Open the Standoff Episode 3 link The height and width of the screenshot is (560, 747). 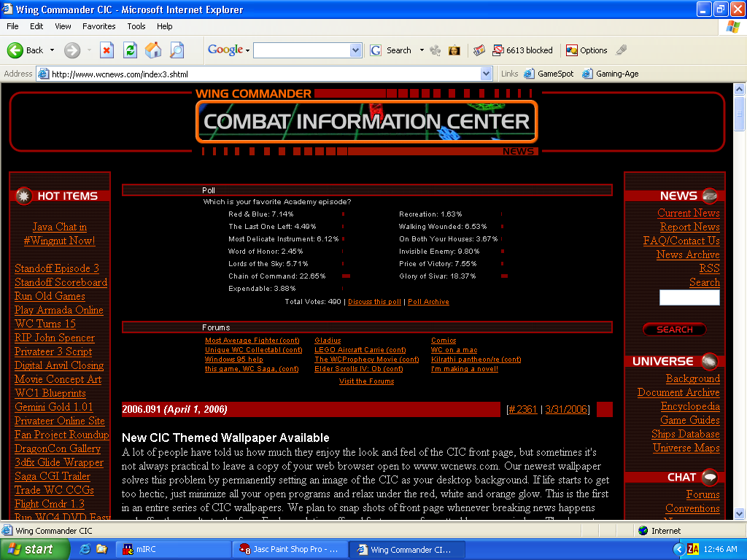57,268
